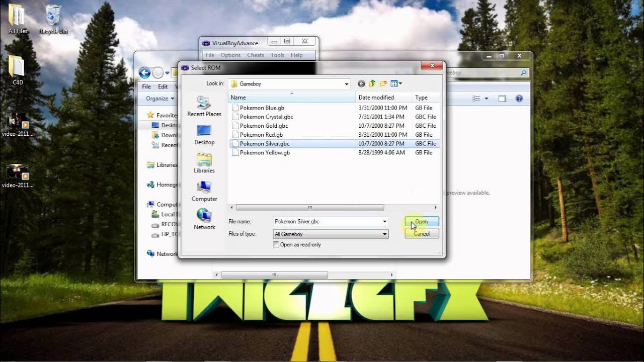Click Favorites in Explorer navigation pane
Viewport: 644px width, 362px height.
[x=163, y=115]
